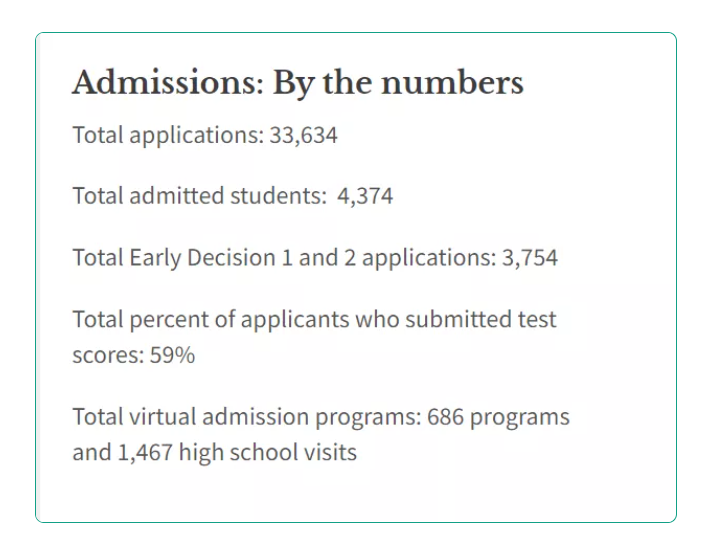Click the word 'Admissions' in the heading
This screenshot has width=726, height=560.
(x=168, y=82)
